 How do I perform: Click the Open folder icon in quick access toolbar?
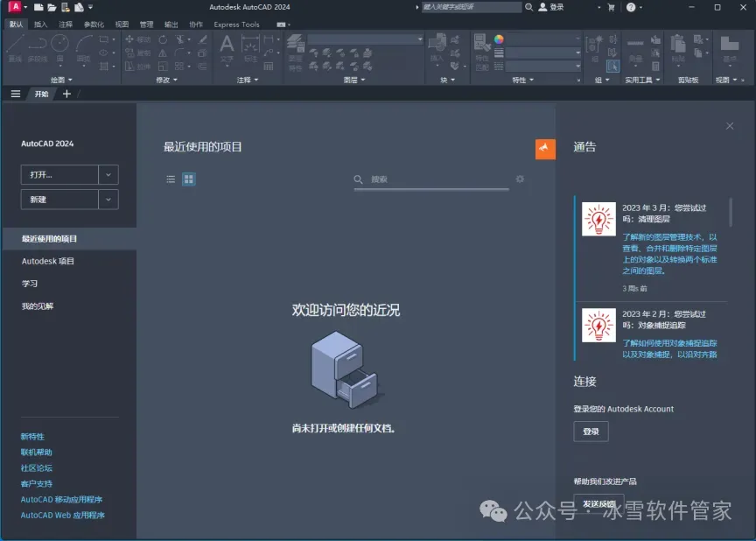tap(52, 7)
